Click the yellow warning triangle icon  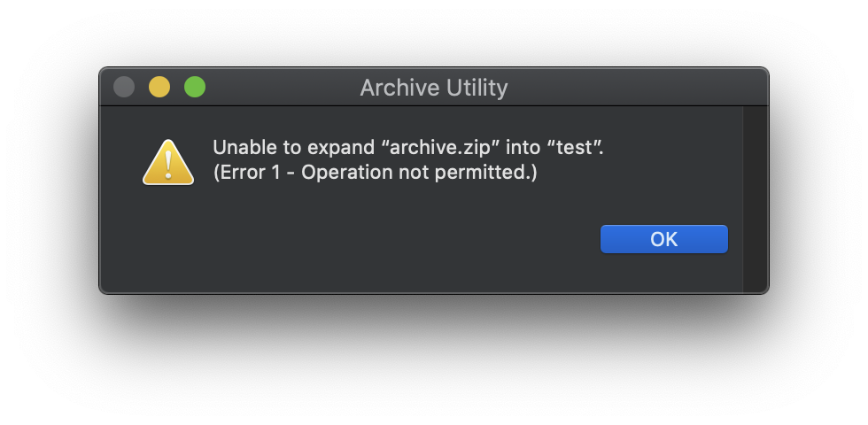click(168, 162)
